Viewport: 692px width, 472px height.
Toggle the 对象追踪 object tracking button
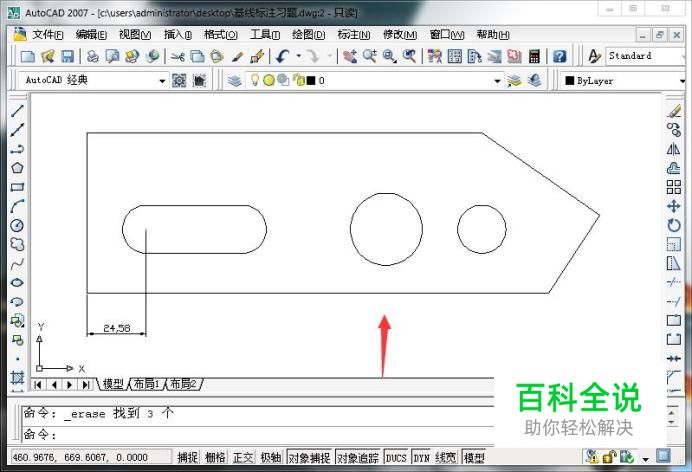point(358,457)
